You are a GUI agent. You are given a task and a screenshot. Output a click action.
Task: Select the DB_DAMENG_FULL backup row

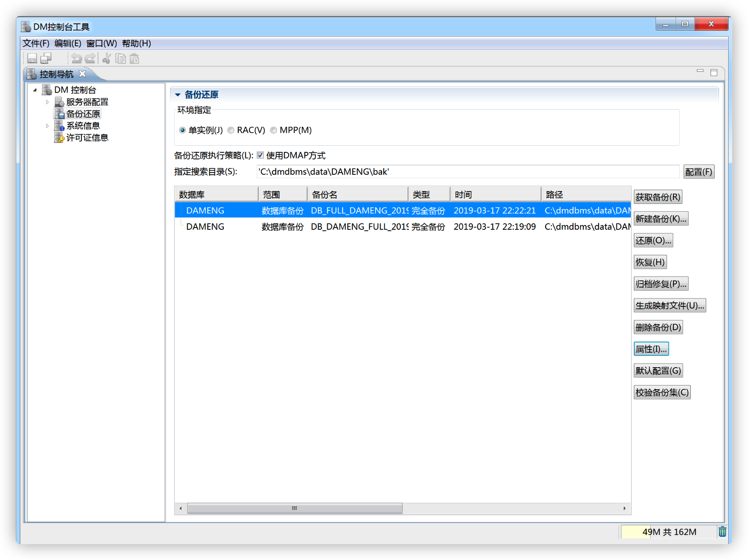403,226
